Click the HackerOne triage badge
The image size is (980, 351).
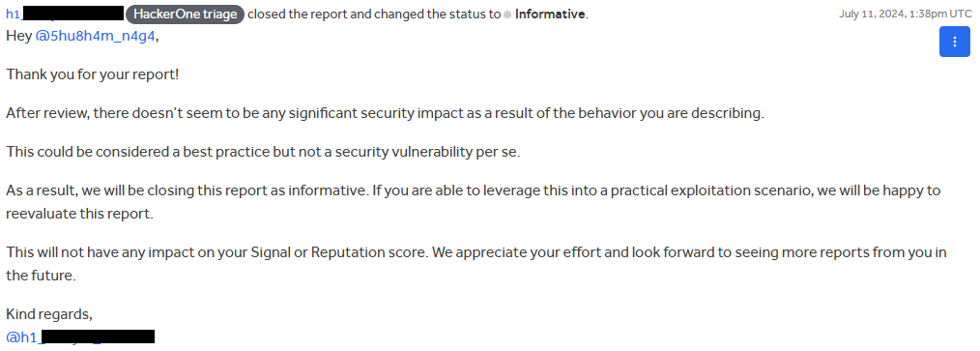185,14
